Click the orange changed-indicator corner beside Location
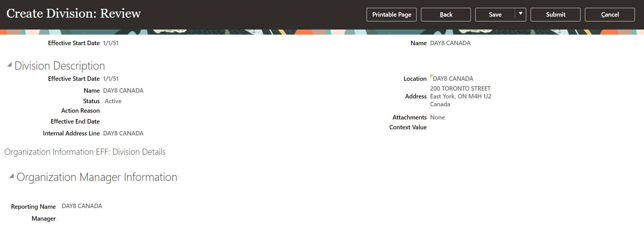 [x=431, y=76]
